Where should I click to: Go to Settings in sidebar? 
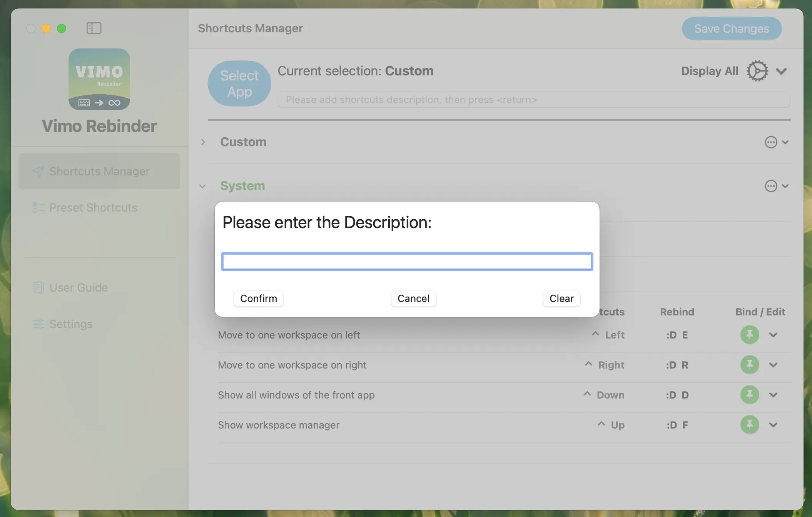(x=71, y=324)
